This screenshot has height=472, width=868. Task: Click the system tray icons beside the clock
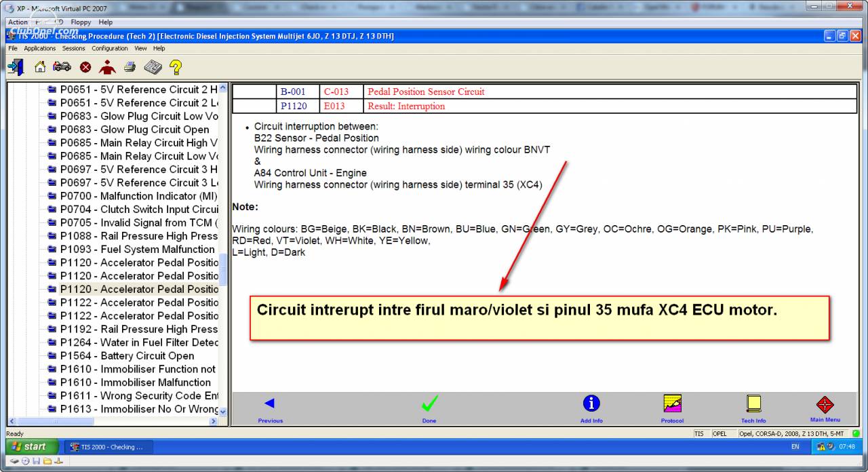click(x=825, y=447)
